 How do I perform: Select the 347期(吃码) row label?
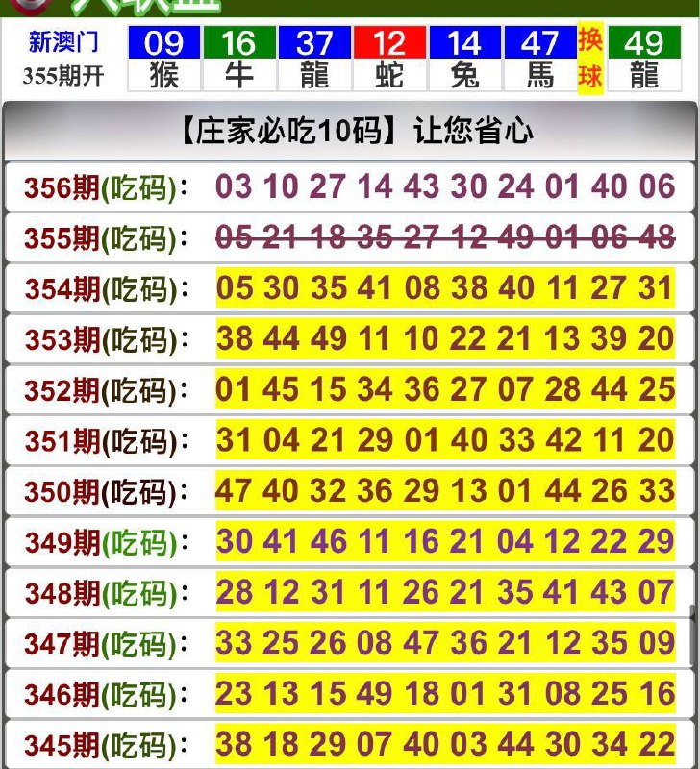(106, 644)
